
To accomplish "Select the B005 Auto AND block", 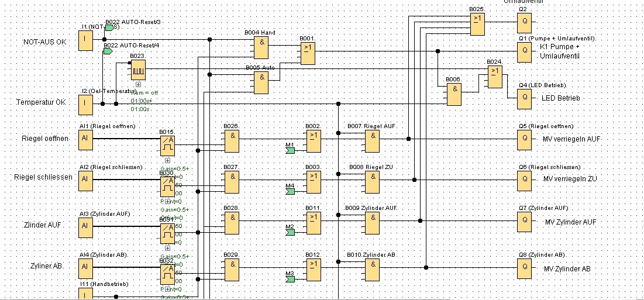I will [261, 82].
